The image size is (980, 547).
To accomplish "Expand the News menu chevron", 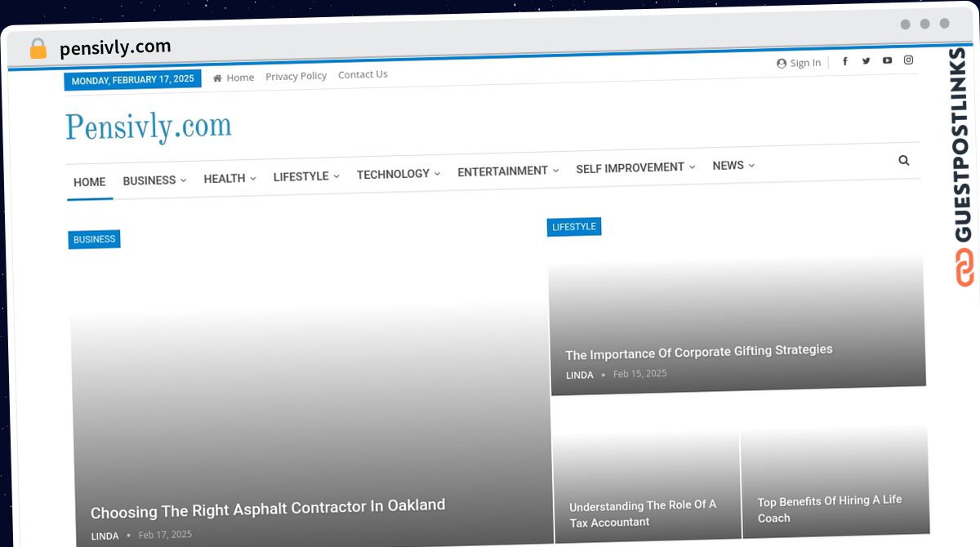I will 751,165.
